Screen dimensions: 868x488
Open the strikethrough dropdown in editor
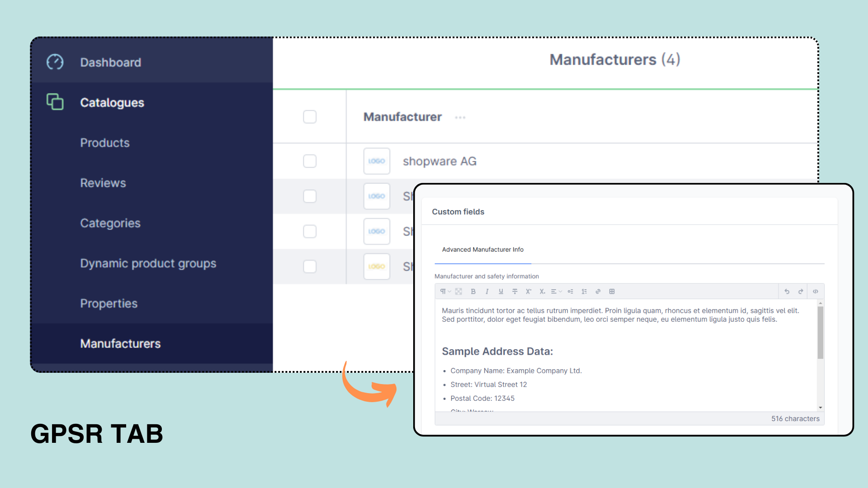(515, 291)
